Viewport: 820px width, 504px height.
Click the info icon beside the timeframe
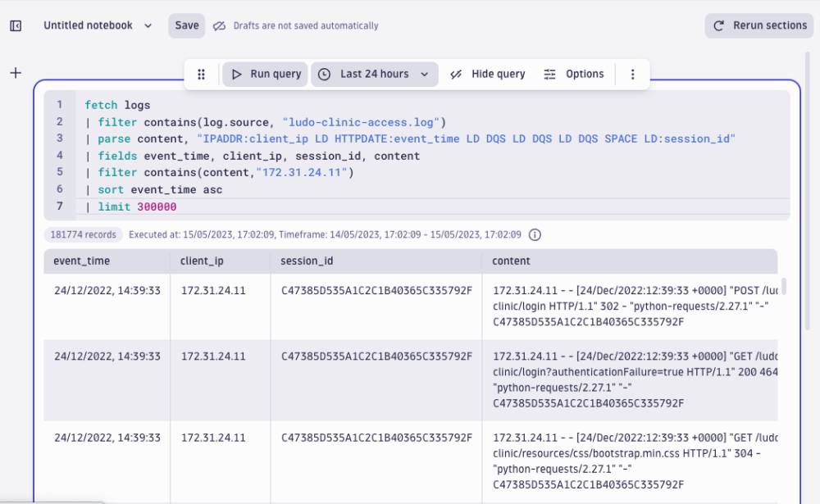pos(535,234)
